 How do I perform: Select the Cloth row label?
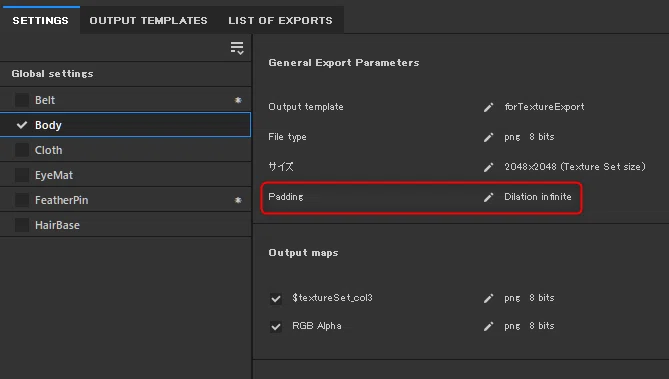pos(48,150)
